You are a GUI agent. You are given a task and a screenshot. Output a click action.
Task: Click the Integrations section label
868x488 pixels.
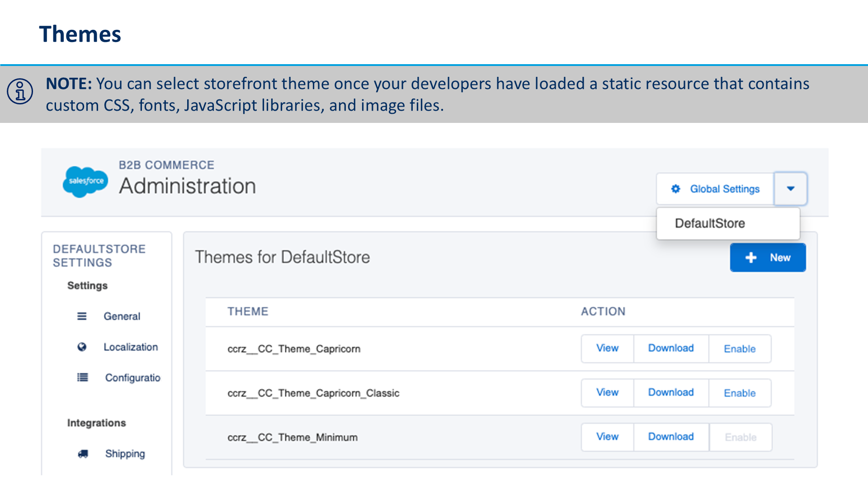click(x=96, y=423)
